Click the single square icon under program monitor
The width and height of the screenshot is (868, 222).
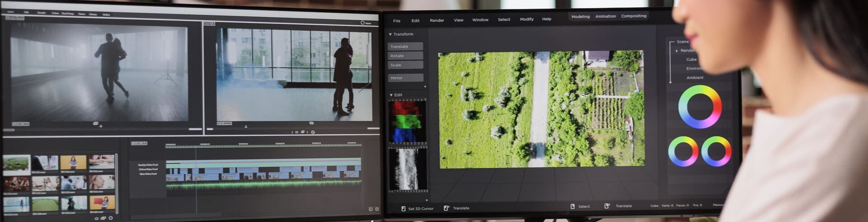tap(297, 132)
